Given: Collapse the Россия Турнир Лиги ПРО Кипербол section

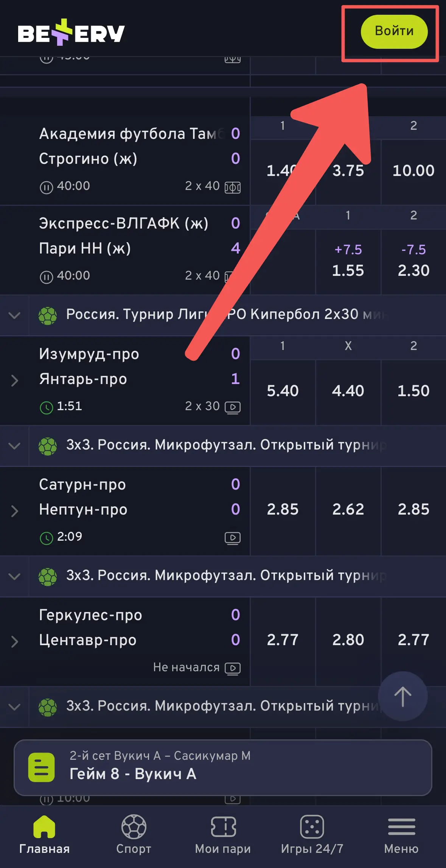Looking at the screenshot, I should click(14, 315).
